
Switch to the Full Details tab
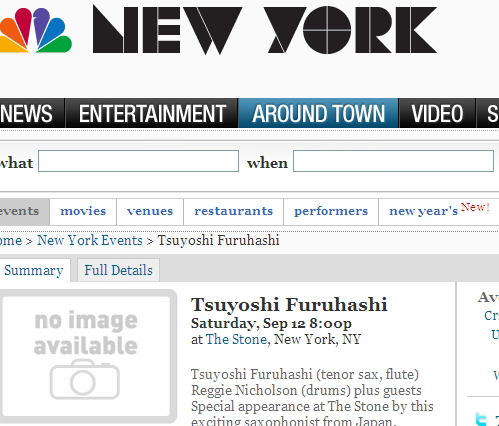coord(118,270)
